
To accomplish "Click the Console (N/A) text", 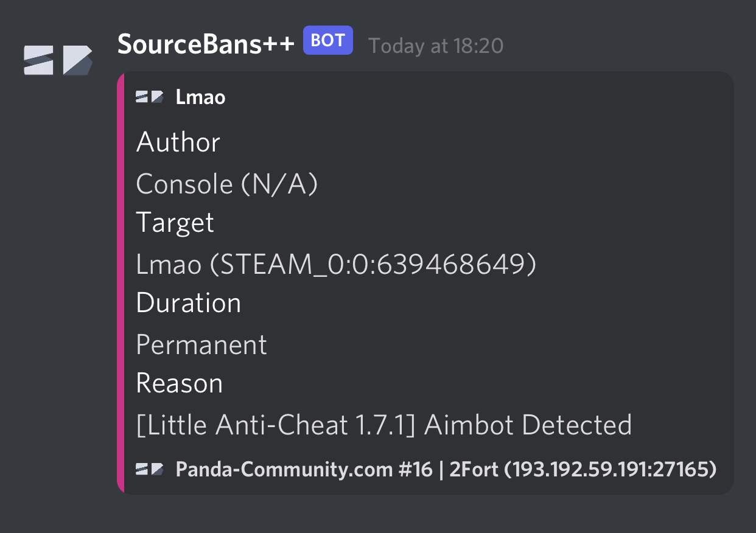I will pos(226,184).
